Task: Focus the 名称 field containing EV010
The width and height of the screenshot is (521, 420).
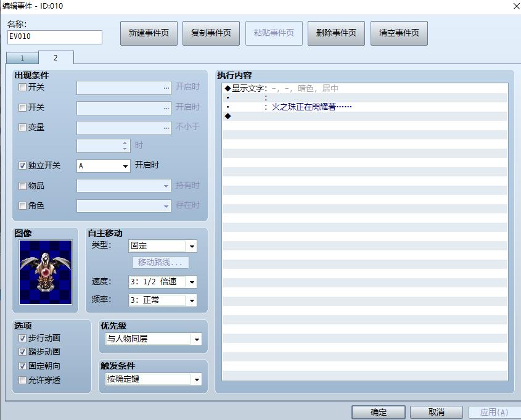Action: [x=55, y=37]
